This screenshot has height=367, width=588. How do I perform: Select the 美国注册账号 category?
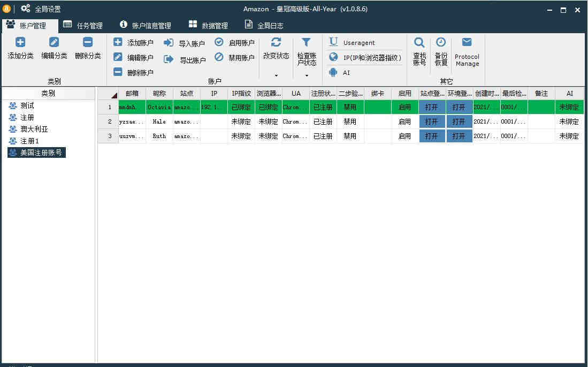37,152
